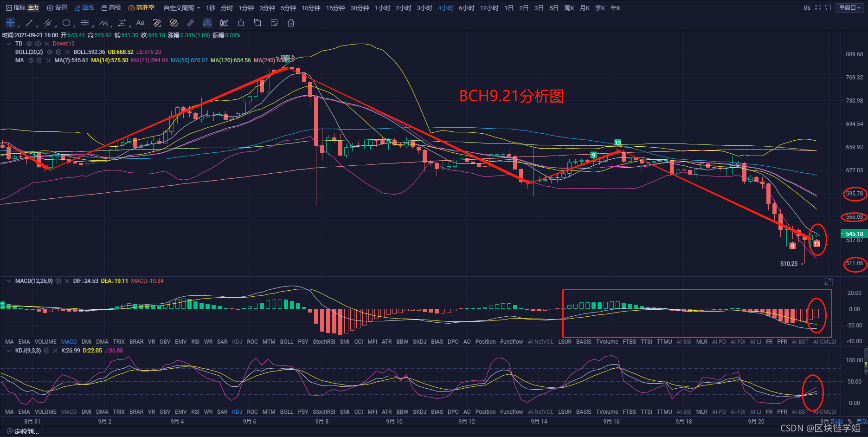Toggle MA indicator visibility eye

coord(31,60)
